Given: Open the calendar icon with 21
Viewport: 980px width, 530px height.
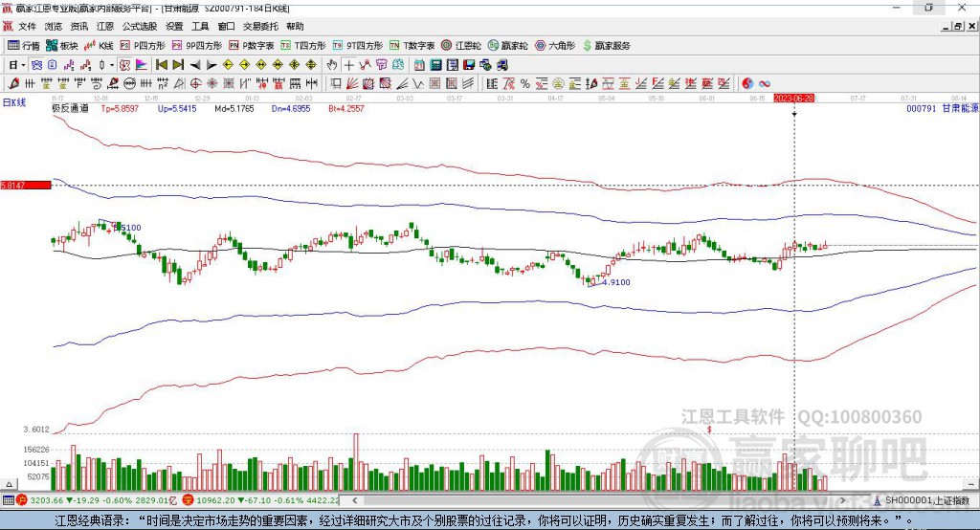Looking at the screenshot, I should [x=419, y=65].
